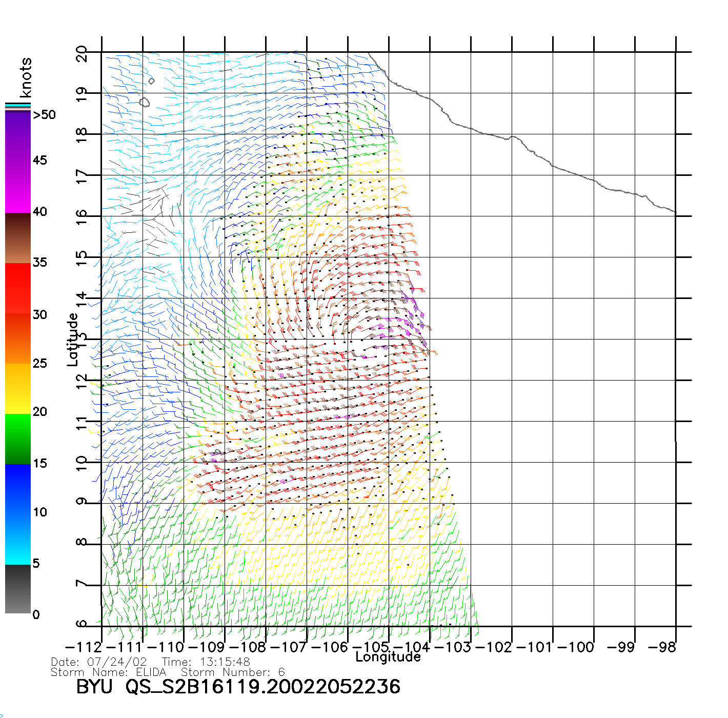The height and width of the screenshot is (718, 728).
Task: Click the larger island outline near -111 longitude
Action: (145, 103)
